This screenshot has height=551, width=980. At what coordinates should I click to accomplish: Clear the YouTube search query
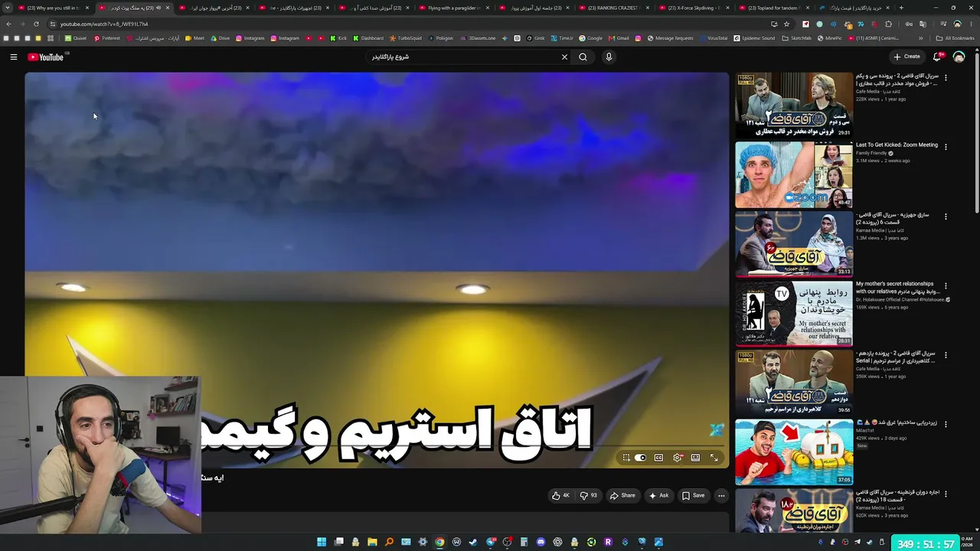coord(564,57)
